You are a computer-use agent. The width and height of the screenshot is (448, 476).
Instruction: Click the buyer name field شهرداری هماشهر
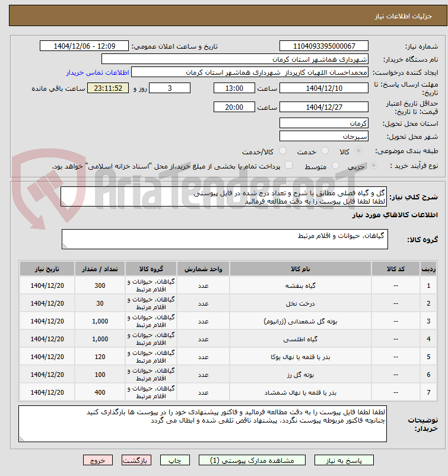[235, 59]
